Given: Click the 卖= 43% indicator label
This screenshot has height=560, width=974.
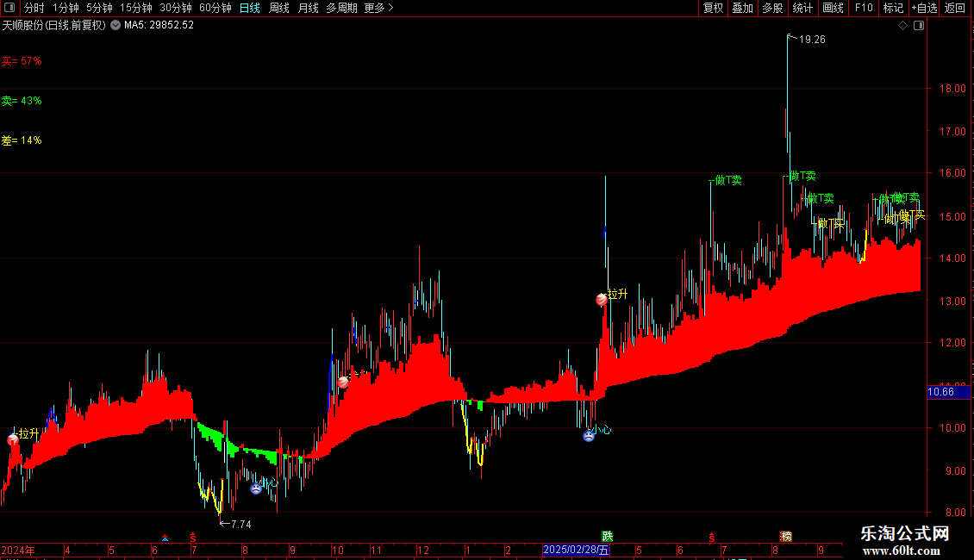Looking at the screenshot, I should tap(22, 101).
